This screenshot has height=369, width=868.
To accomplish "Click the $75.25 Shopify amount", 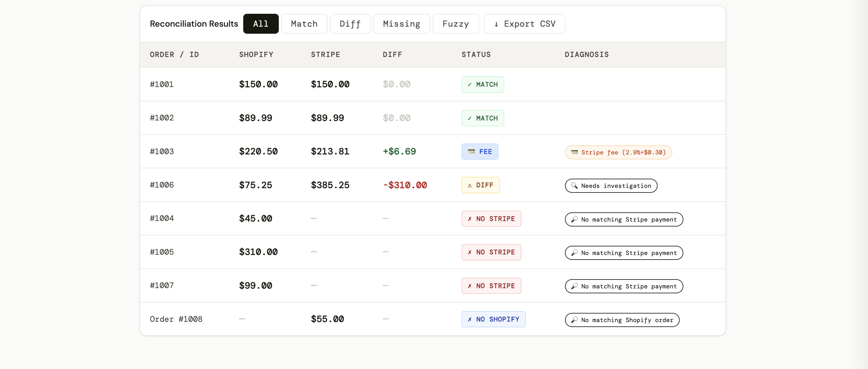I will (x=255, y=185).
